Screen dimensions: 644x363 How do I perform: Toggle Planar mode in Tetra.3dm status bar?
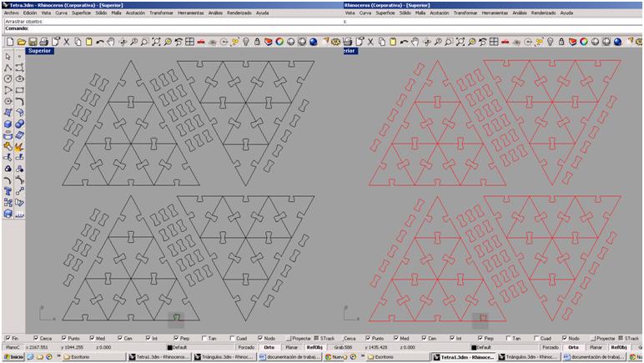pos(292,347)
